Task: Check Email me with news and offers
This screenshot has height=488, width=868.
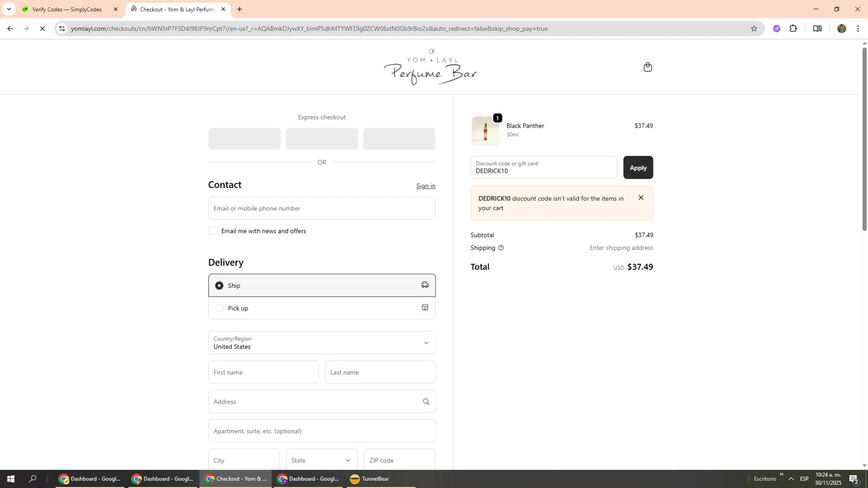Action: point(213,231)
